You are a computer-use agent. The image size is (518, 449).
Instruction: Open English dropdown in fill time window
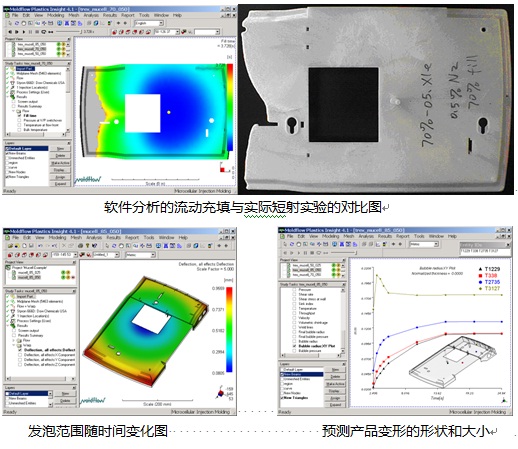pyautogui.click(x=161, y=23)
